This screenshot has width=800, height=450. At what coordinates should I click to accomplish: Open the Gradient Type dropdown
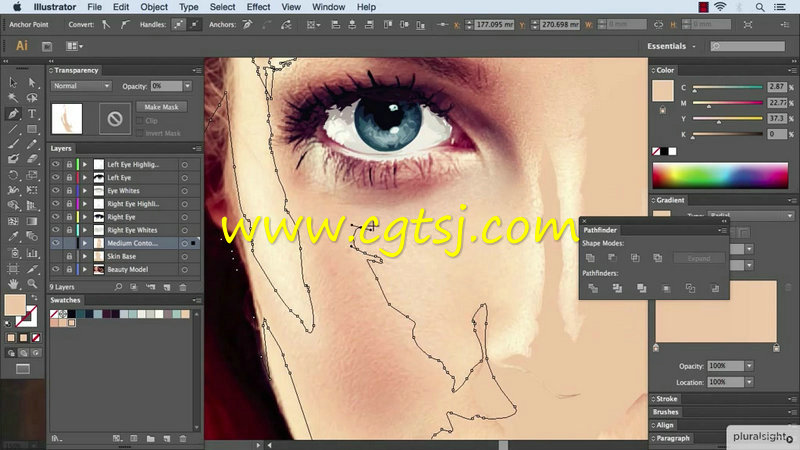(x=750, y=216)
